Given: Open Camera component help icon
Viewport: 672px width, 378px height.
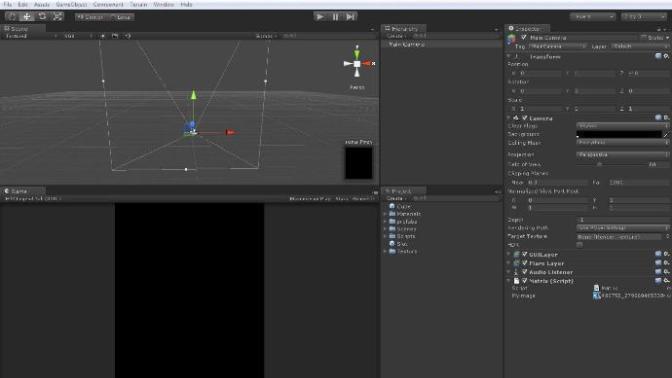Looking at the screenshot, I should 658,117.
